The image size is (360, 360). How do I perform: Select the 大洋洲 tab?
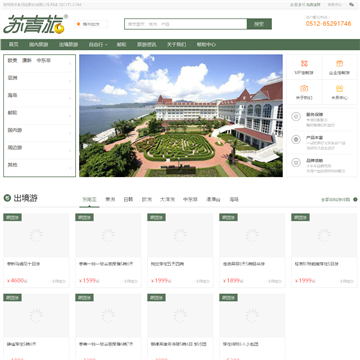pos(167,200)
